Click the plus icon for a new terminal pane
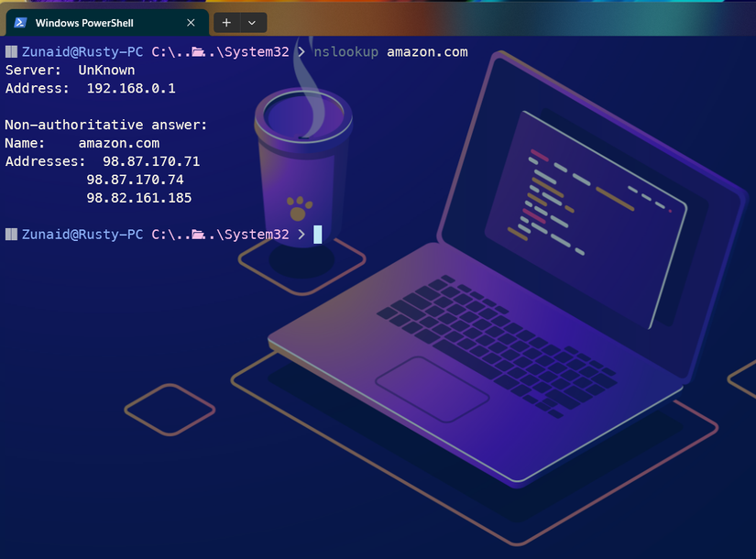Viewport: 756px width, 559px height. [x=225, y=22]
